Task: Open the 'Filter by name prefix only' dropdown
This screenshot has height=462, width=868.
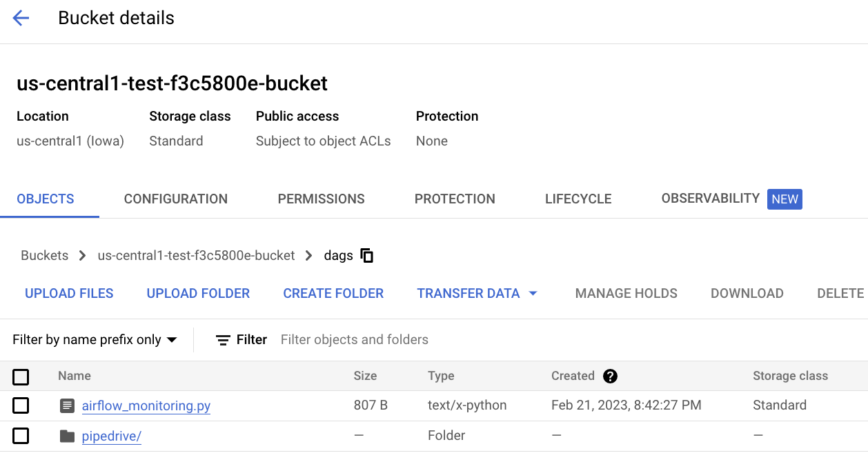Action: coord(95,339)
